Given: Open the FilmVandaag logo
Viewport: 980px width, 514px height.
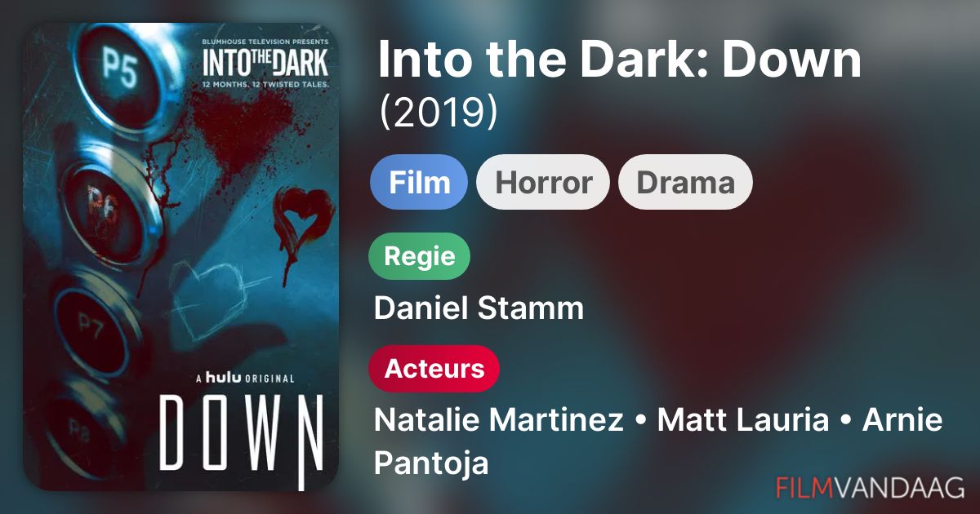Looking at the screenshot, I should [x=871, y=487].
